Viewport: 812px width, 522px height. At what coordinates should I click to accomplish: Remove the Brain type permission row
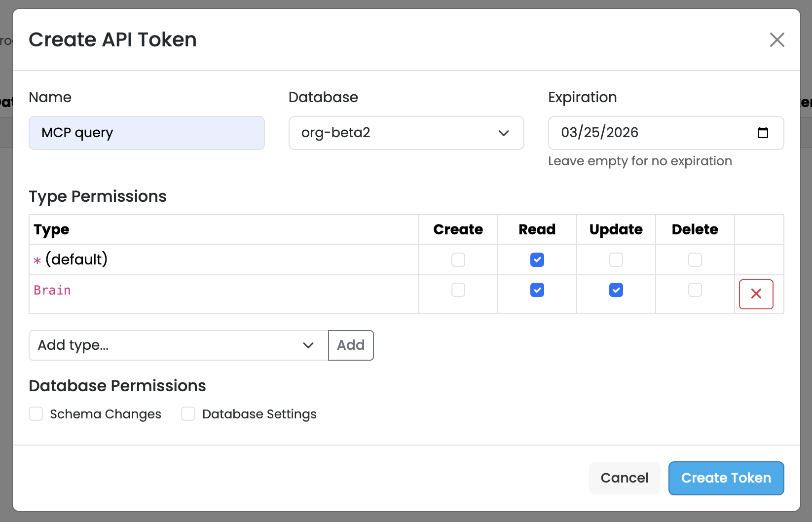756,294
